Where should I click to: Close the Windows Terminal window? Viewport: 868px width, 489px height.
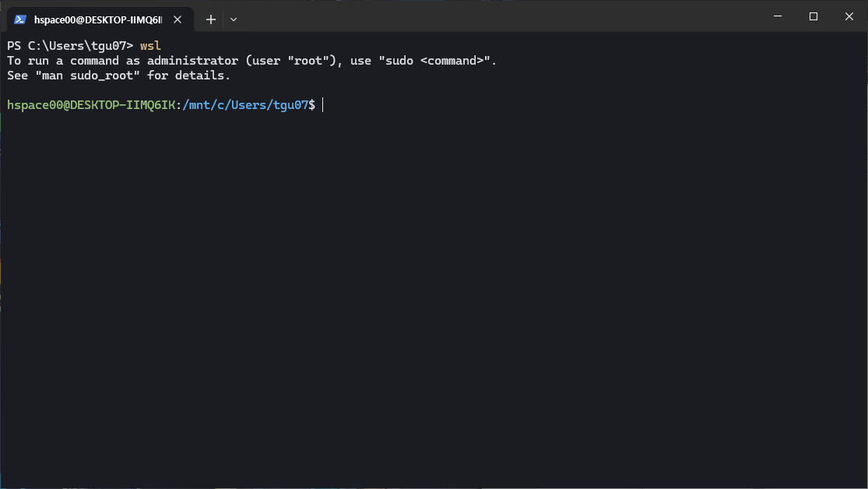[x=849, y=16]
